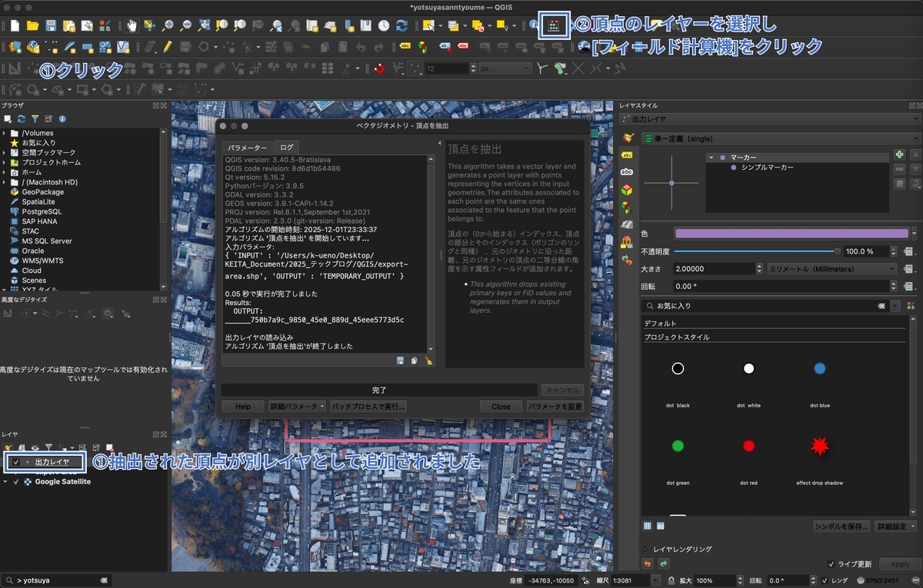The width and height of the screenshot is (923, 588).
Task: Click the Save Project floppy icon
Action: [x=51, y=25]
